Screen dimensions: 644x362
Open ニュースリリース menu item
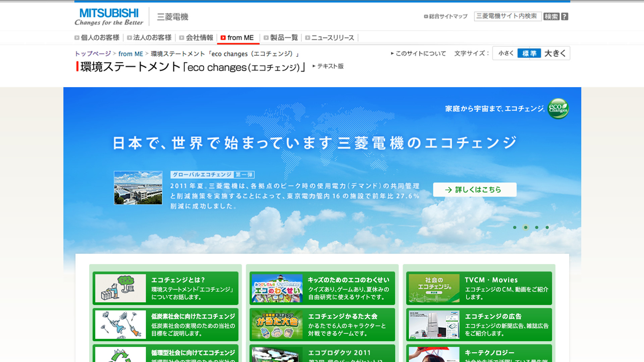[330, 38]
